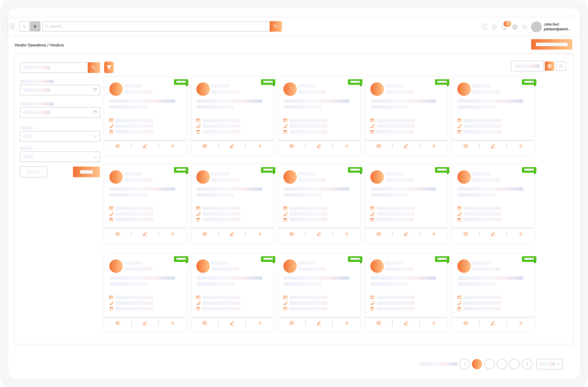The width and height of the screenshot is (588, 387).
Task: Click the arrow icon on the first vendor card
Action: pos(172,146)
